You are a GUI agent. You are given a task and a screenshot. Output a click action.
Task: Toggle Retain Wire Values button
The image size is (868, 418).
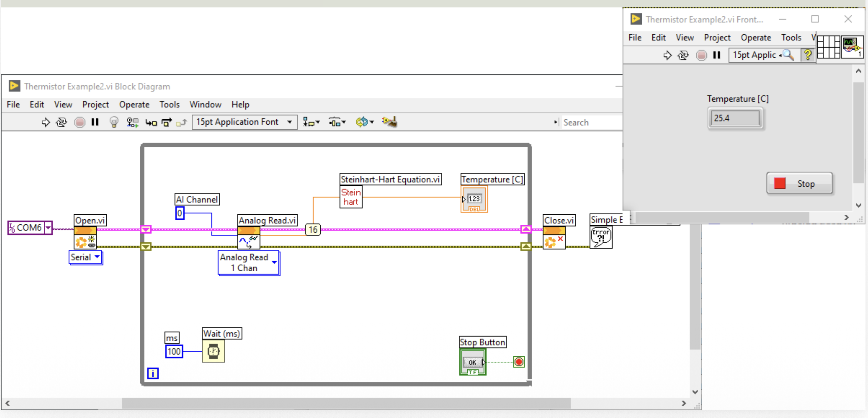132,122
